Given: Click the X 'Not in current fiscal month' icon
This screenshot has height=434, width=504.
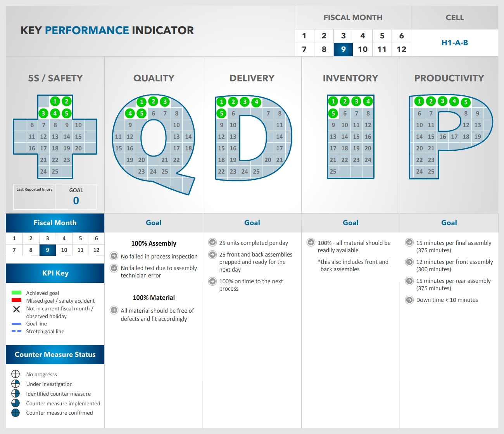Looking at the screenshot, I should [x=16, y=309].
